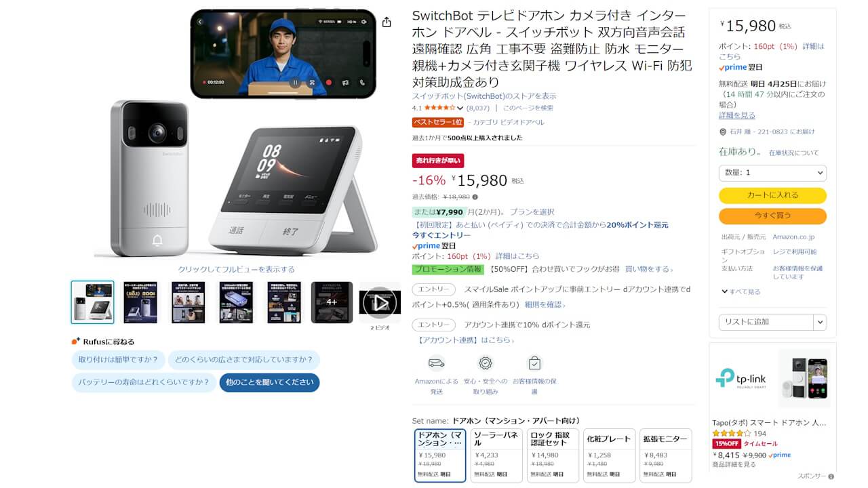Select the ソーラーパネル set option
The height and width of the screenshot is (488, 868).
click(x=498, y=455)
